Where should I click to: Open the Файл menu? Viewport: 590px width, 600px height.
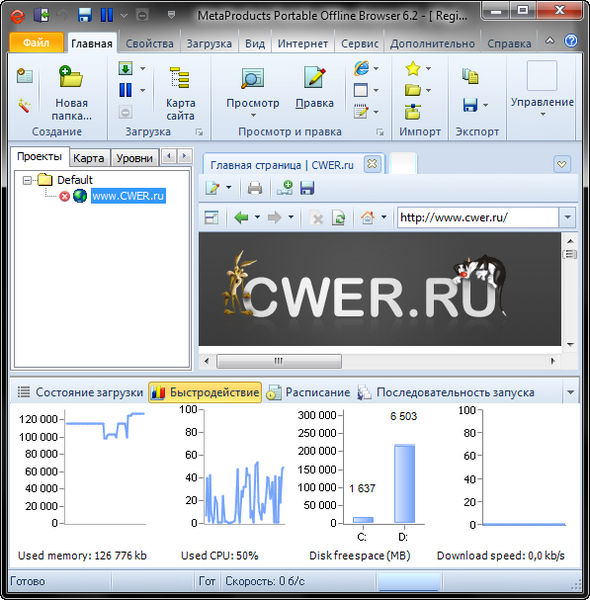pos(36,42)
